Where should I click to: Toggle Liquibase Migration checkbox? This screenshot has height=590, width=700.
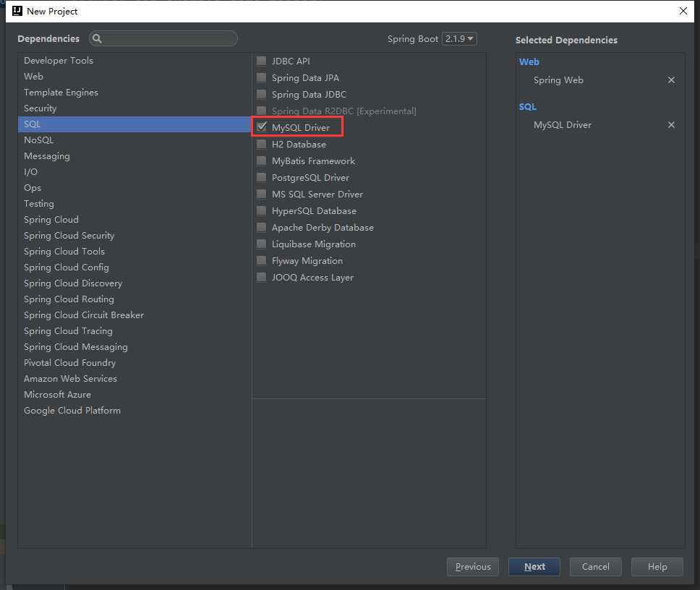262,244
